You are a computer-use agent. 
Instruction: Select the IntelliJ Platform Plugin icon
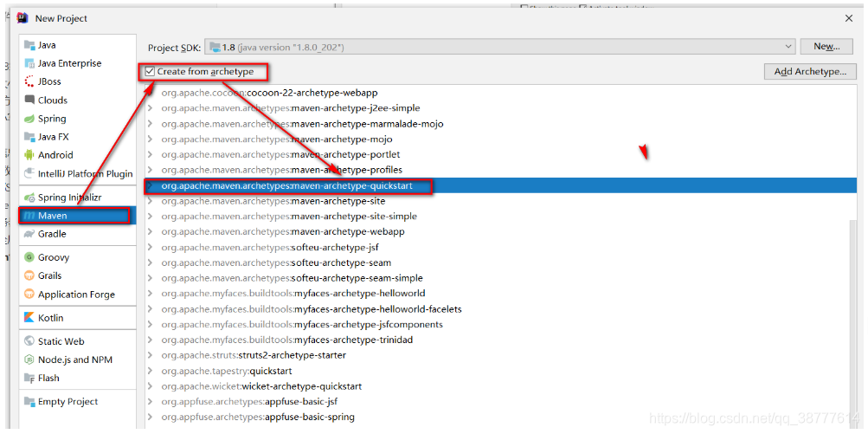coord(29,173)
